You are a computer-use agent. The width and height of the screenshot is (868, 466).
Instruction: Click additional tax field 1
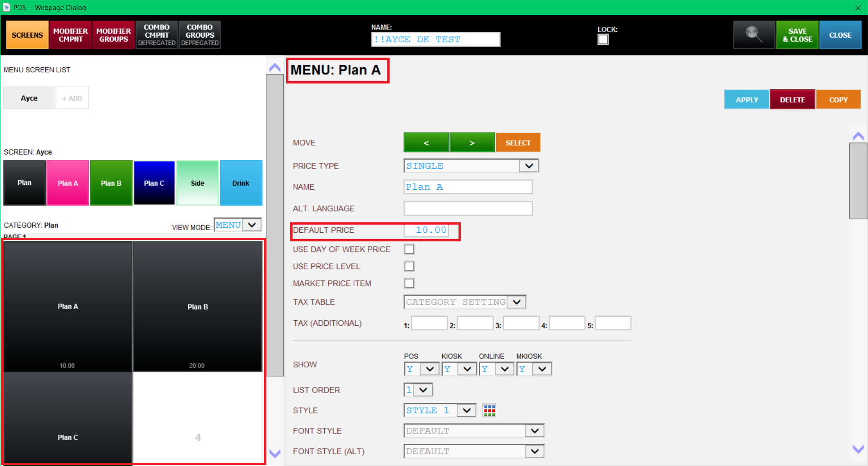pyautogui.click(x=429, y=323)
